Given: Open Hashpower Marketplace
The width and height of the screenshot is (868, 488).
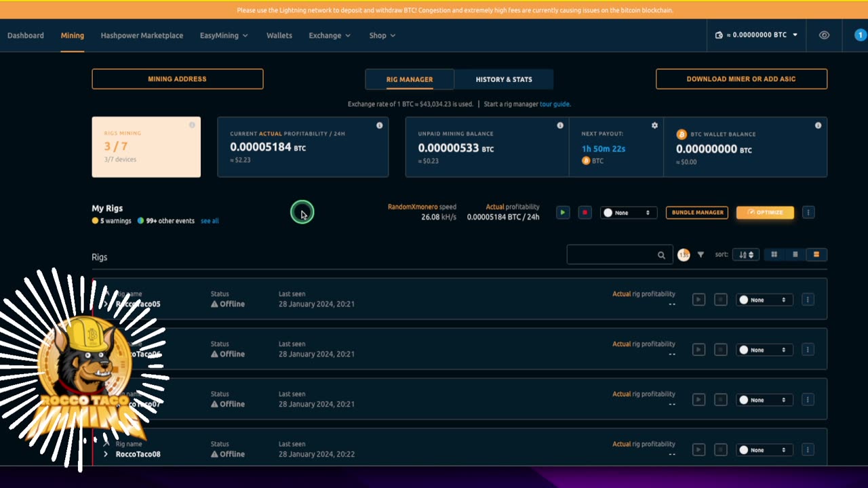Looking at the screenshot, I should pyautogui.click(x=142, y=35).
